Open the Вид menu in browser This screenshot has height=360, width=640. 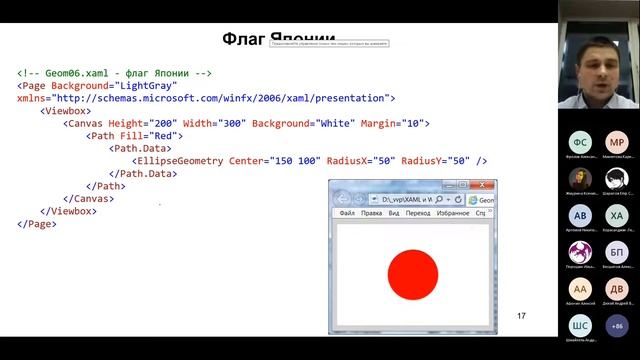point(394,213)
